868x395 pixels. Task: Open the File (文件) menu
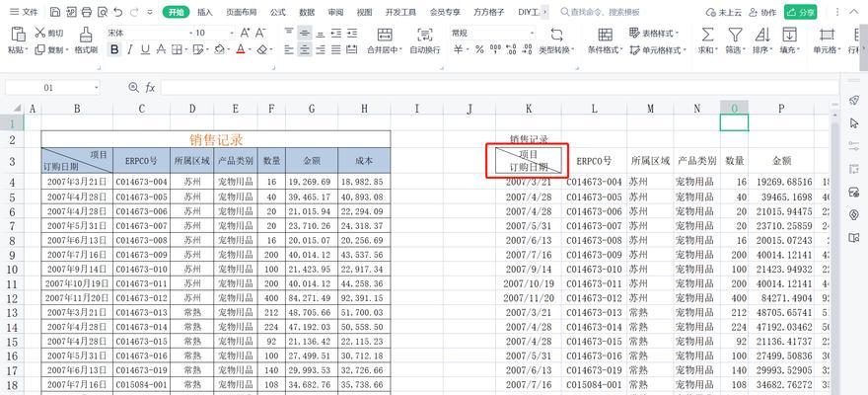click(24, 12)
